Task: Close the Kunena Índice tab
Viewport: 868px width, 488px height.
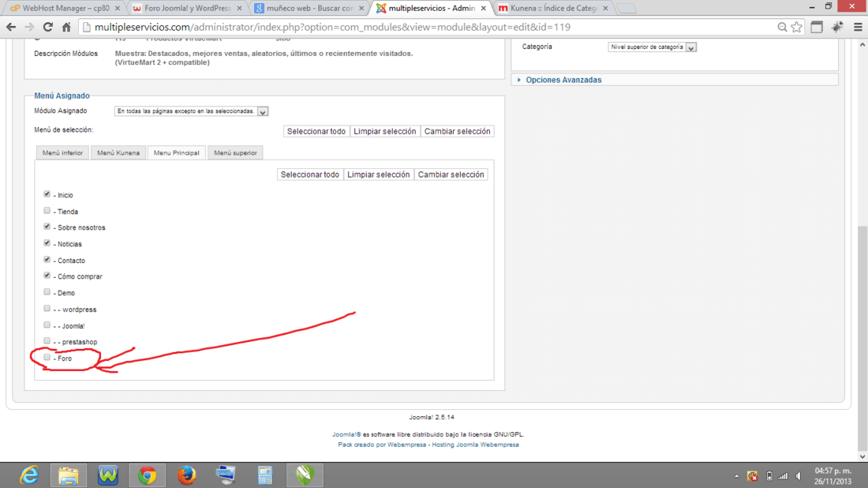Action: coord(605,9)
